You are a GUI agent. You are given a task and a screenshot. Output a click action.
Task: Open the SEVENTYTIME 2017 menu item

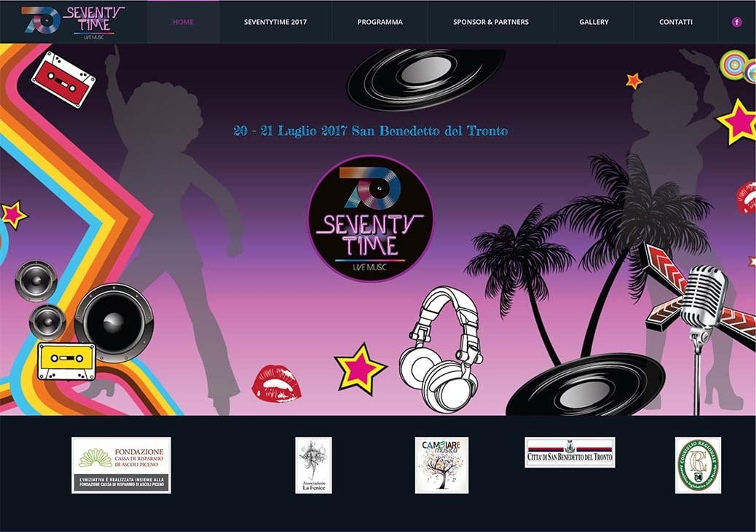[275, 22]
